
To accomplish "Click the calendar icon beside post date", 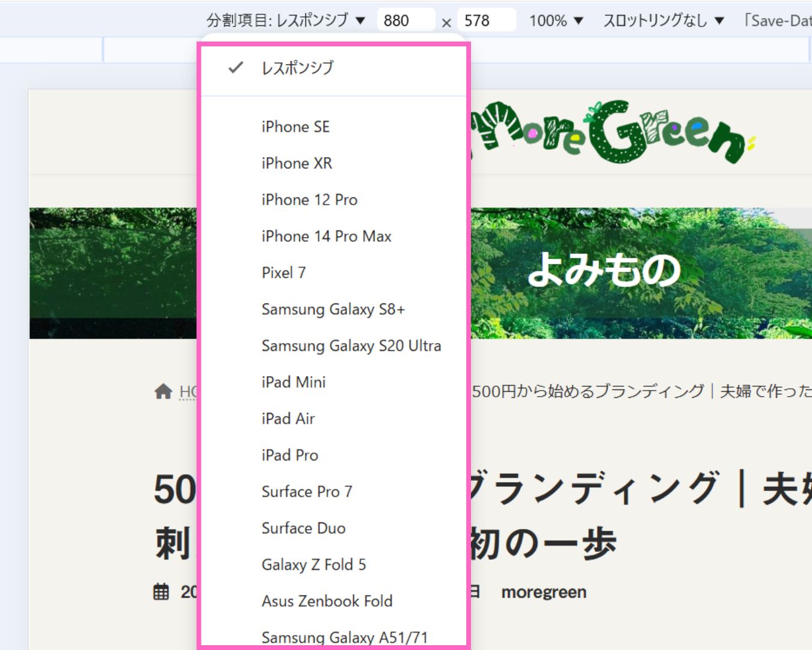I will 161,592.
